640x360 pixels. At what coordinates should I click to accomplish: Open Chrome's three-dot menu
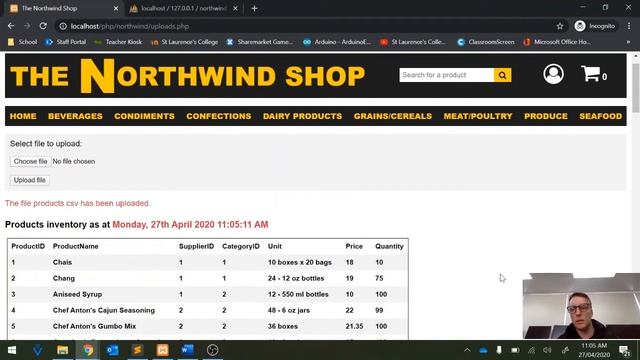pyautogui.click(x=629, y=26)
